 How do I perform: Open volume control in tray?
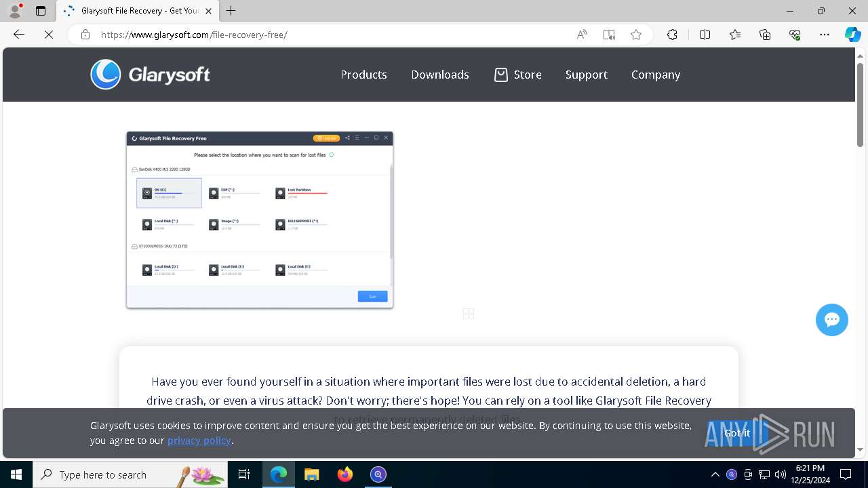tap(781, 474)
